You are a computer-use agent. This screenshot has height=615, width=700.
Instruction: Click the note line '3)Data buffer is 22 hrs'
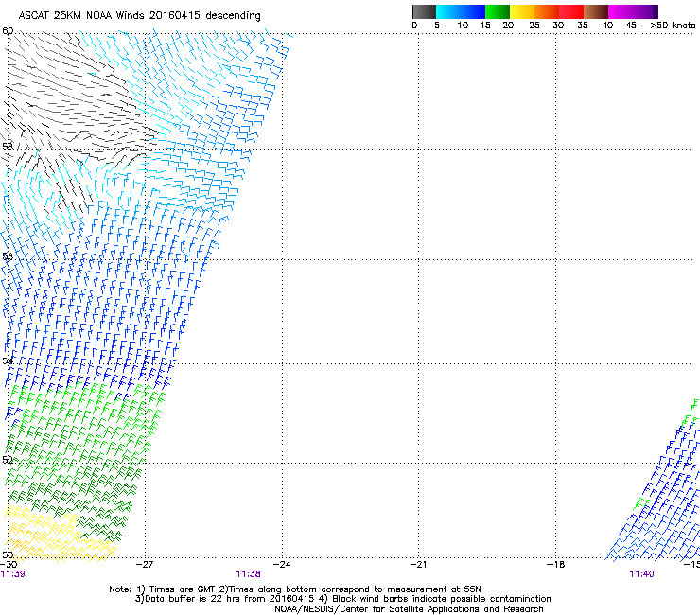click(342, 599)
